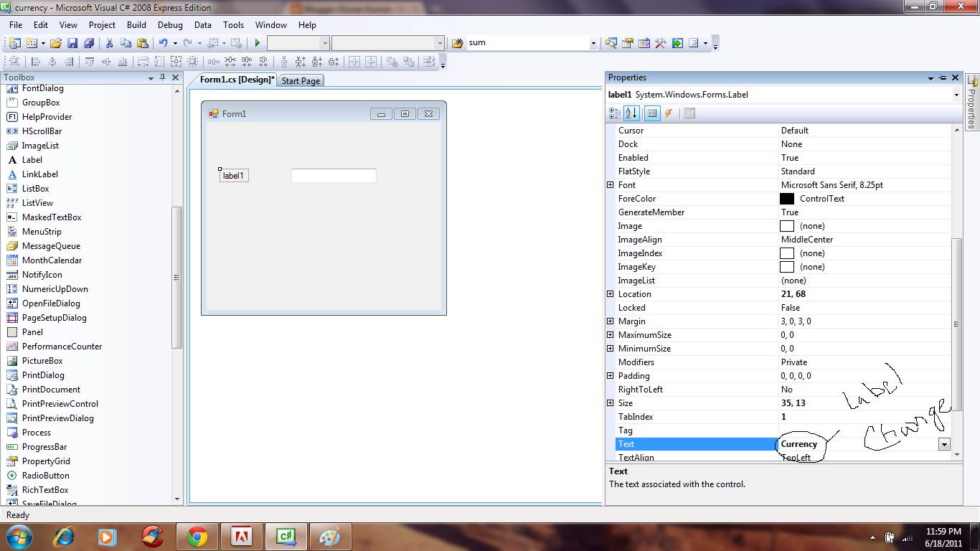
Task: Open the sum search combo box dropdown
Action: (x=593, y=43)
